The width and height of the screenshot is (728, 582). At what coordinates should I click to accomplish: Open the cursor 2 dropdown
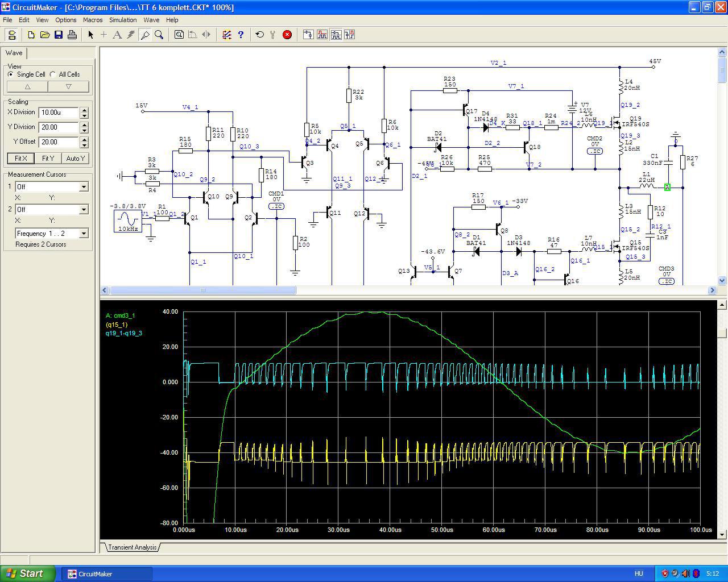84,210
